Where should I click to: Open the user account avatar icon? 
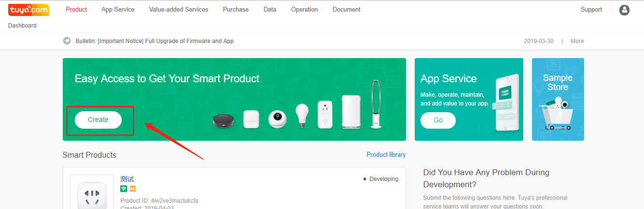624,10
